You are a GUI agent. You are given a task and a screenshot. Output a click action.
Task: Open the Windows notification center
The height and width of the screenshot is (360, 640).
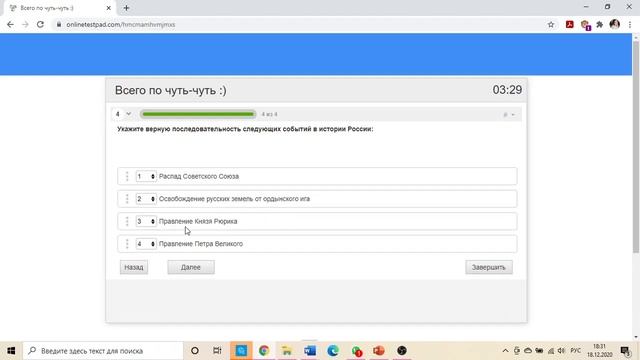626,351
